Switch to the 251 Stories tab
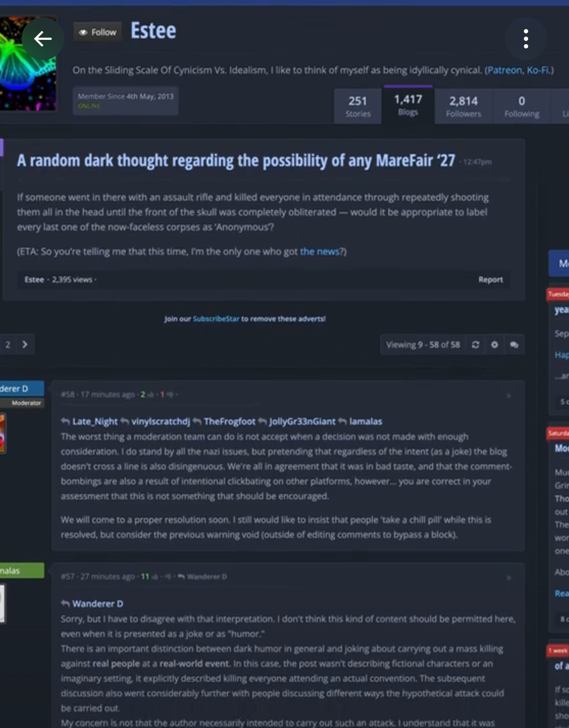 358,106
